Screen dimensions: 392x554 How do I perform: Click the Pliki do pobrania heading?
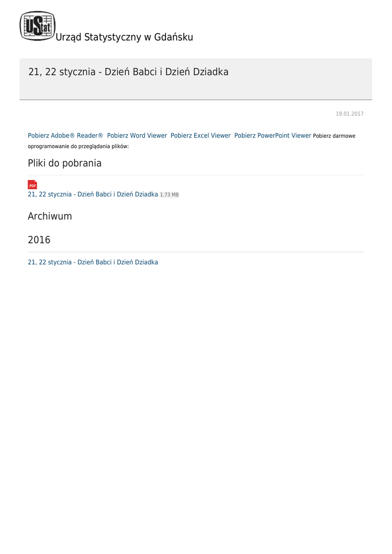(x=65, y=163)
